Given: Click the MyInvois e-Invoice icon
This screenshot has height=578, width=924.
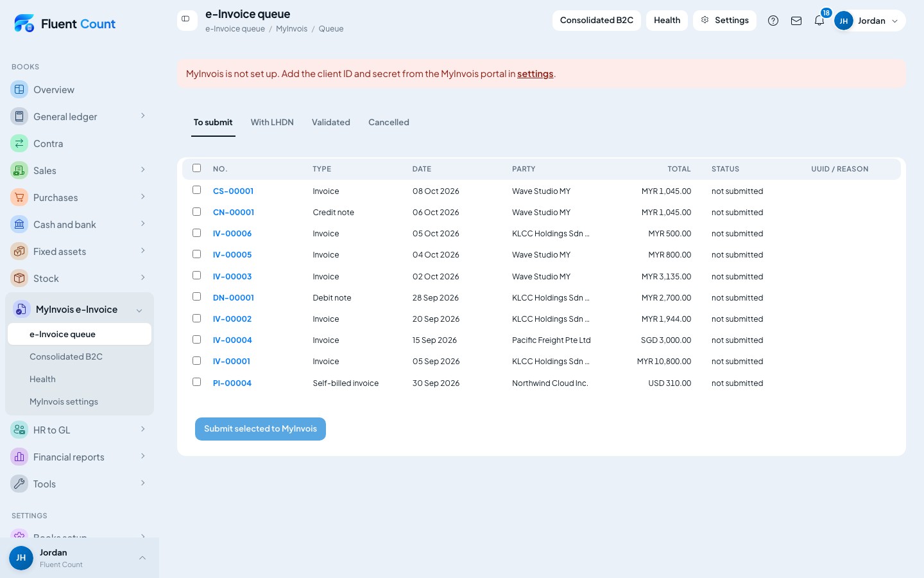Looking at the screenshot, I should pos(22,309).
